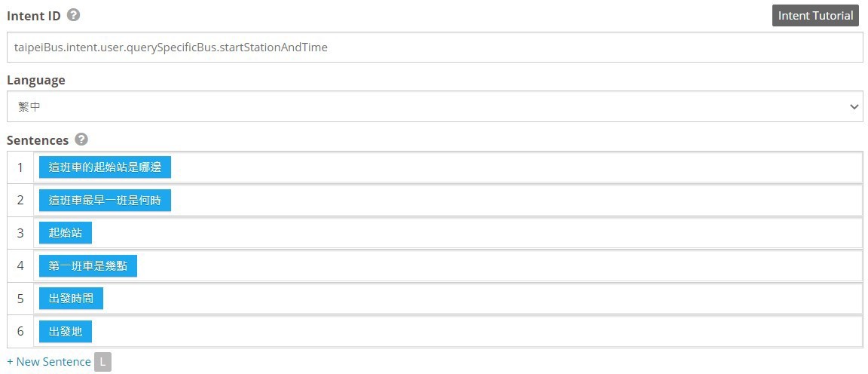868x374 pixels.
Task: Click row number 1 in Sentences list
Action: [x=20, y=167]
